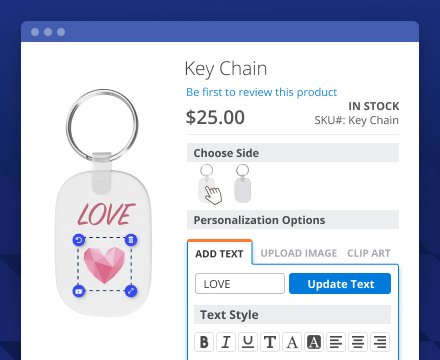Toggle underline text style
This screenshot has width=440, height=360.
(x=248, y=342)
